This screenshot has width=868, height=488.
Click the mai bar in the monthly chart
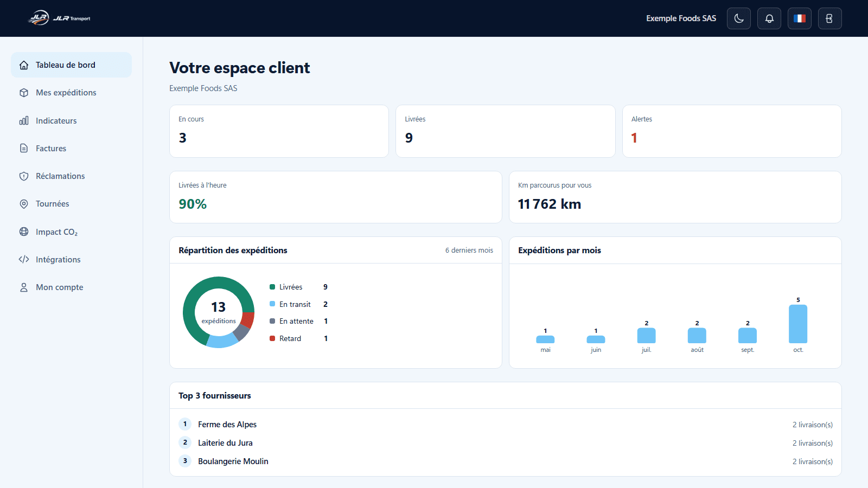(x=545, y=339)
